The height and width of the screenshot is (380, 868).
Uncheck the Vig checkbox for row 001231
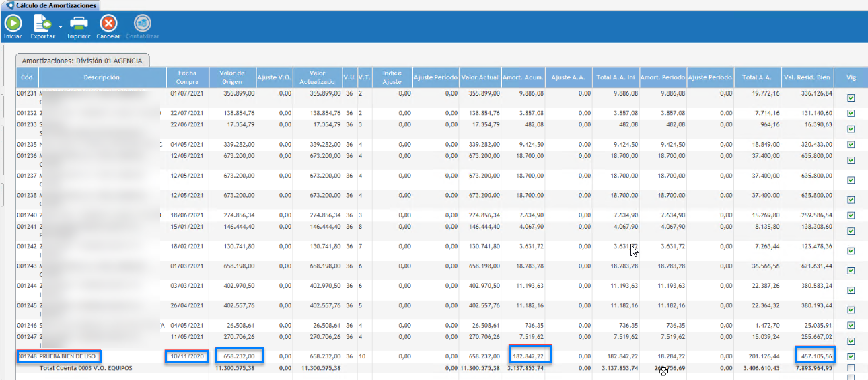click(x=851, y=98)
